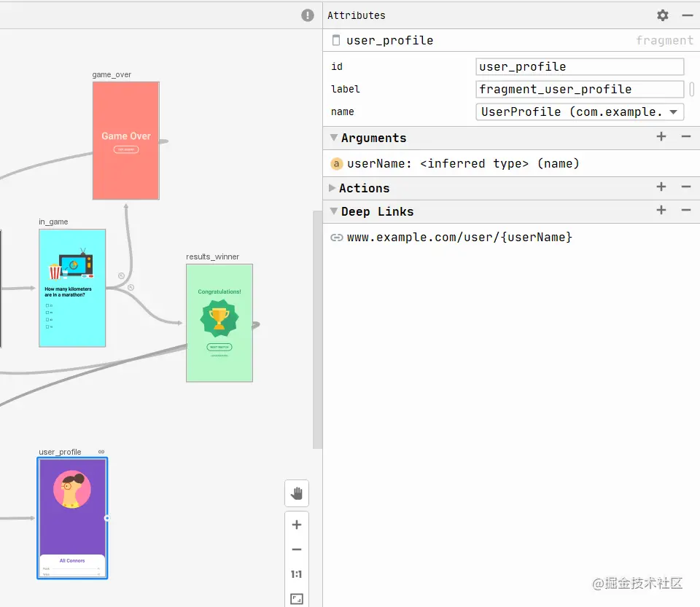700x607 pixels.
Task: Select the pan hand tool
Action: coord(297,493)
